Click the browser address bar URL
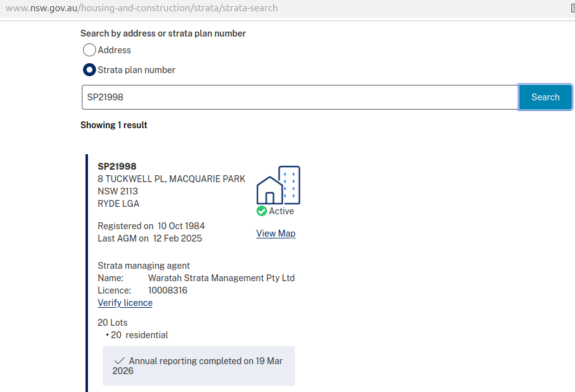The image size is (575, 392). (141, 8)
